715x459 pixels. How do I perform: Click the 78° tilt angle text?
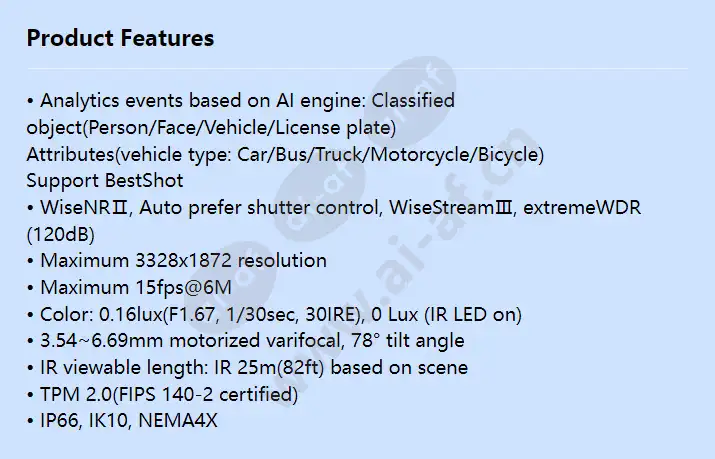coord(408,341)
